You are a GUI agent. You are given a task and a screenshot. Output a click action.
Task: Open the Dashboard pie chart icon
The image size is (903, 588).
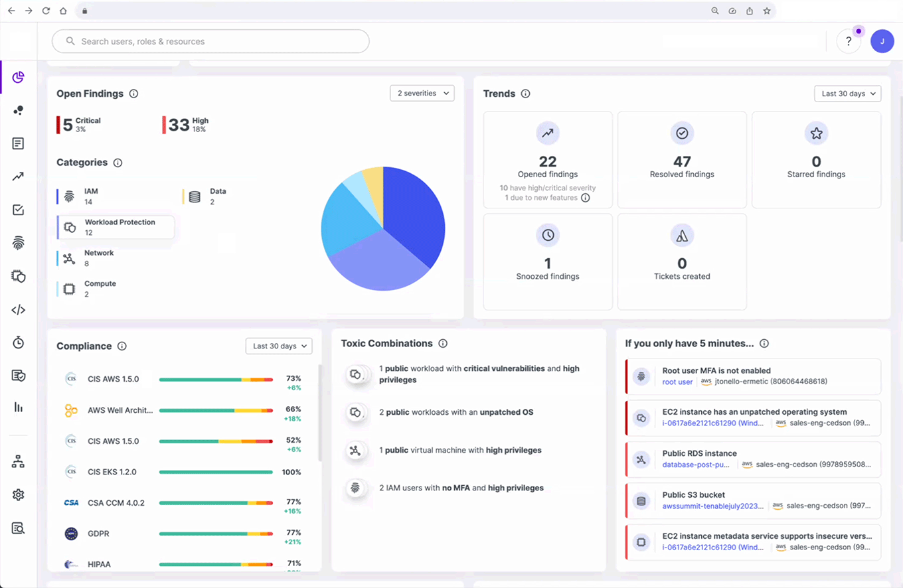pyautogui.click(x=18, y=77)
